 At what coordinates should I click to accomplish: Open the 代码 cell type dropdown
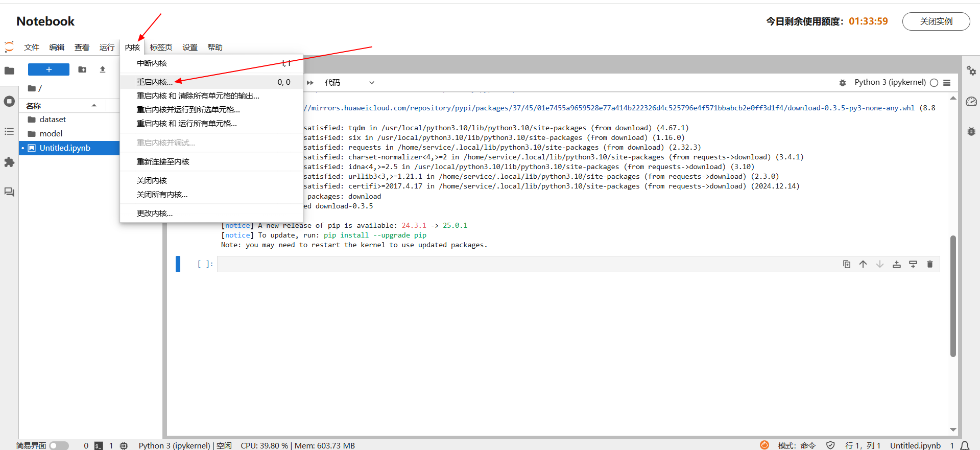349,83
